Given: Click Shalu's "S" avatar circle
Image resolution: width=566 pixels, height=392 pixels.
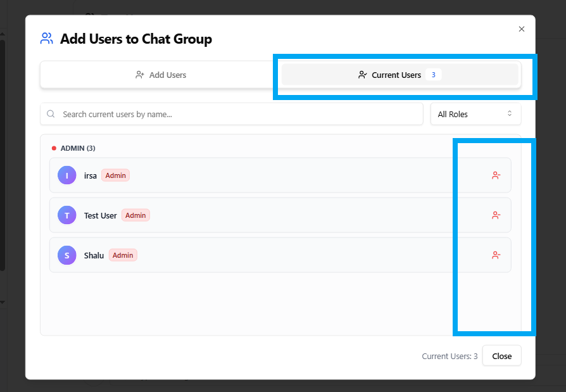Looking at the screenshot, I should tap(67, 255).
